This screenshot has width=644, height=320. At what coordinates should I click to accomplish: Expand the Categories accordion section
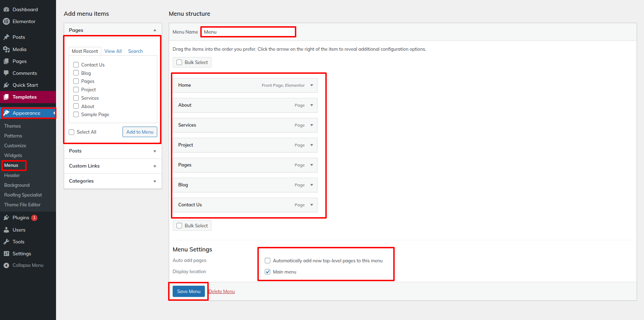(154, 181)
